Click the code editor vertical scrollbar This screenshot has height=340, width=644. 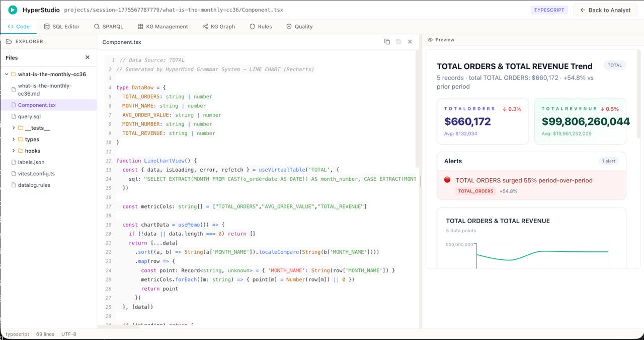click(x=418, y=108)
